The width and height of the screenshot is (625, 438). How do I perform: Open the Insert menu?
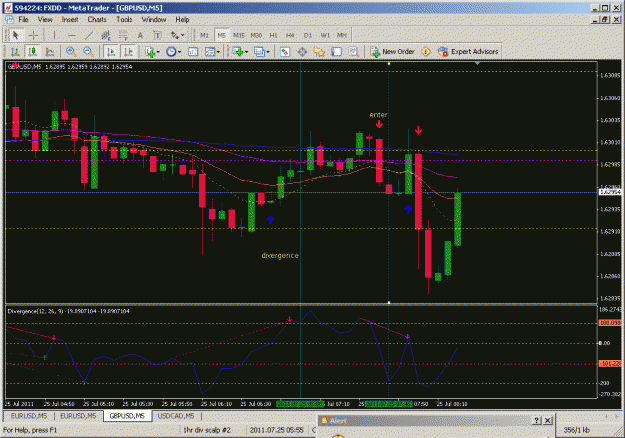(x=70, y=20)
